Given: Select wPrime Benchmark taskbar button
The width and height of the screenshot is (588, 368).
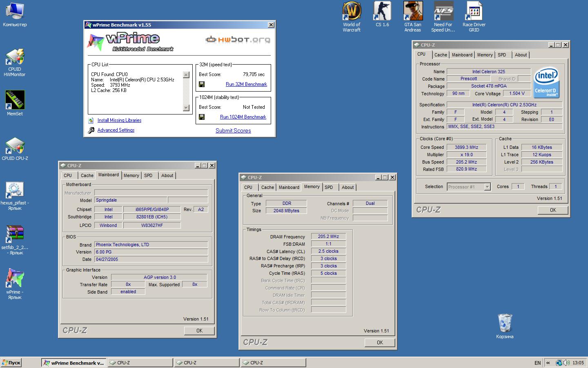Looking at the screenshot, I should pos(73,363).
